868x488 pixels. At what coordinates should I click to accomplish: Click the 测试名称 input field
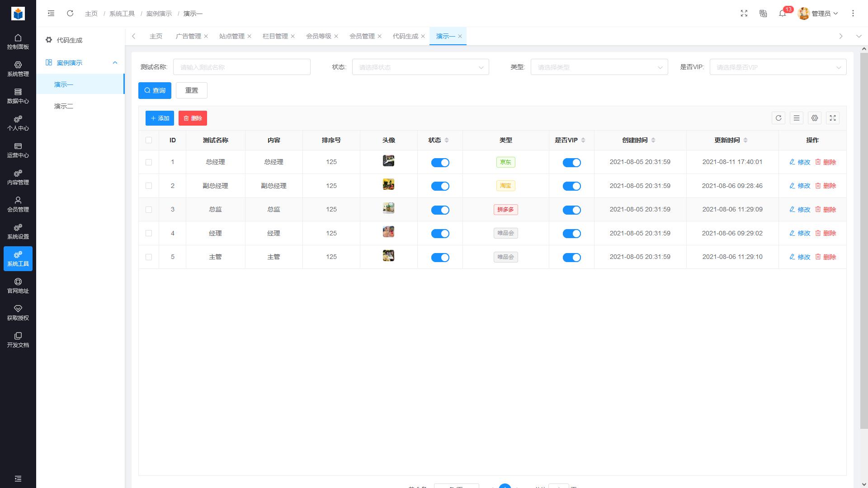242,67
